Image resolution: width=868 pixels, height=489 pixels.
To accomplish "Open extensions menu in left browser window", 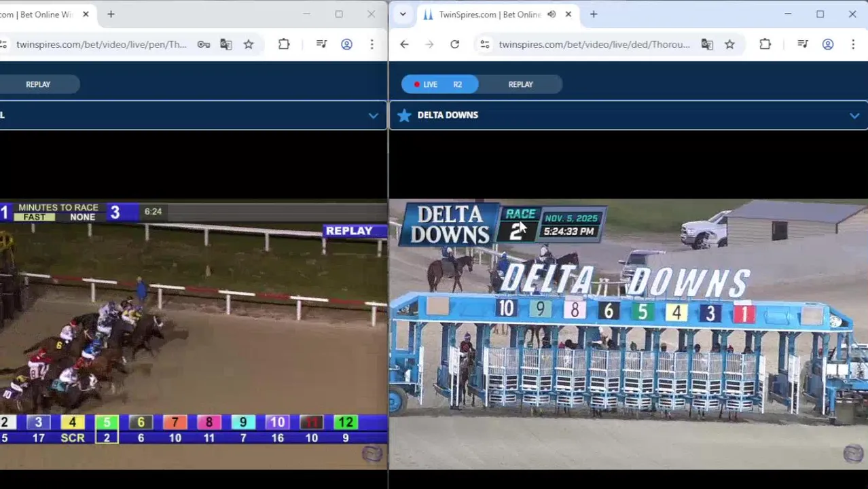I will (x=284, y=44).
